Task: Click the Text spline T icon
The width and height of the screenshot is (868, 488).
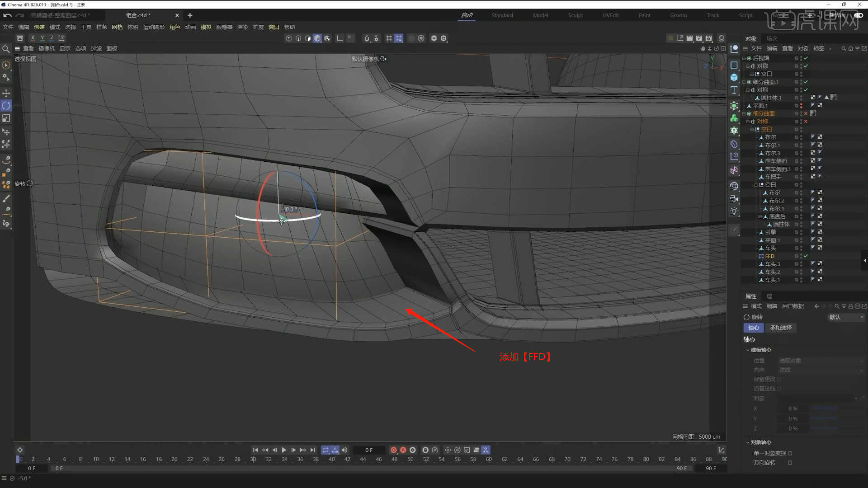Action: pos(734,90)
